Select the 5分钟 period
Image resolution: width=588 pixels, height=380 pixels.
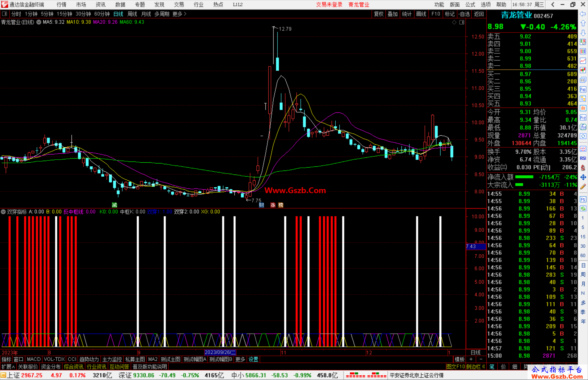[x=47, y=14]
